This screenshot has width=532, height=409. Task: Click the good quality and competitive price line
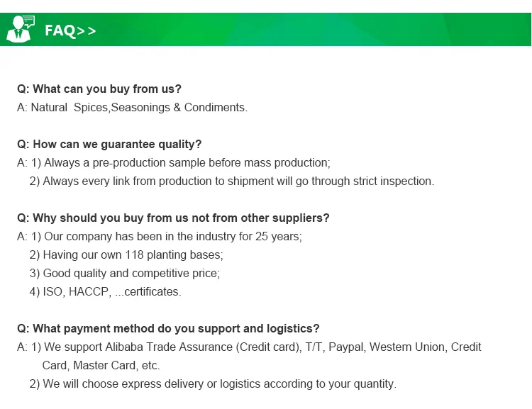(125, 274)
